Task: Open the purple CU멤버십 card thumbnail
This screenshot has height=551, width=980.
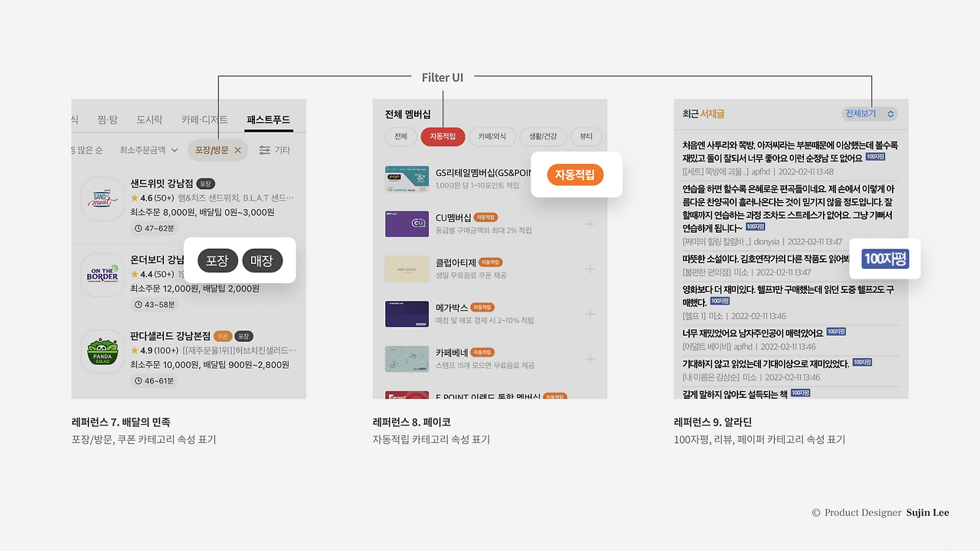Action: coord(407,224)
